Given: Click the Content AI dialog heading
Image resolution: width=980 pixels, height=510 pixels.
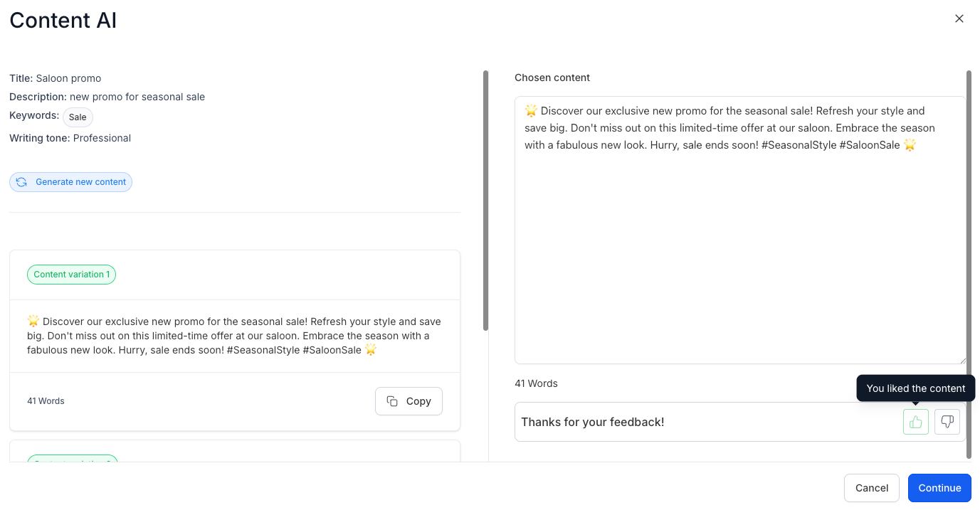Looking at the screenshot, I should point(63,21).
